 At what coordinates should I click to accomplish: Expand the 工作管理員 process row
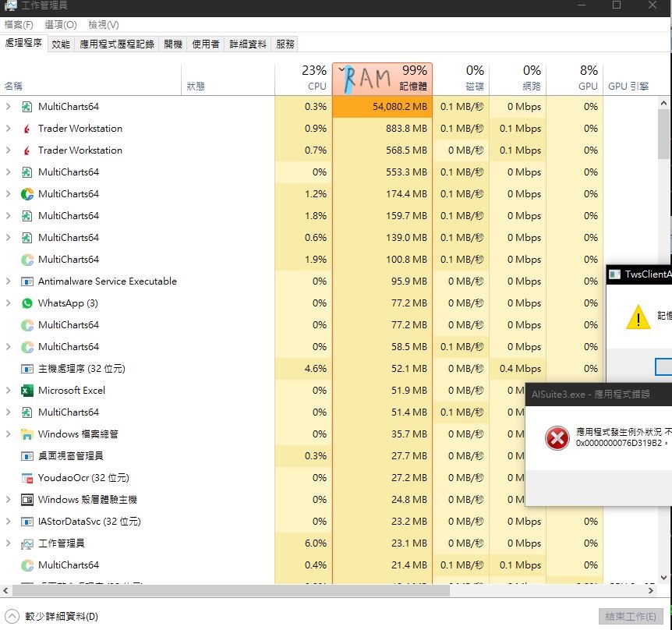[8, 543]
